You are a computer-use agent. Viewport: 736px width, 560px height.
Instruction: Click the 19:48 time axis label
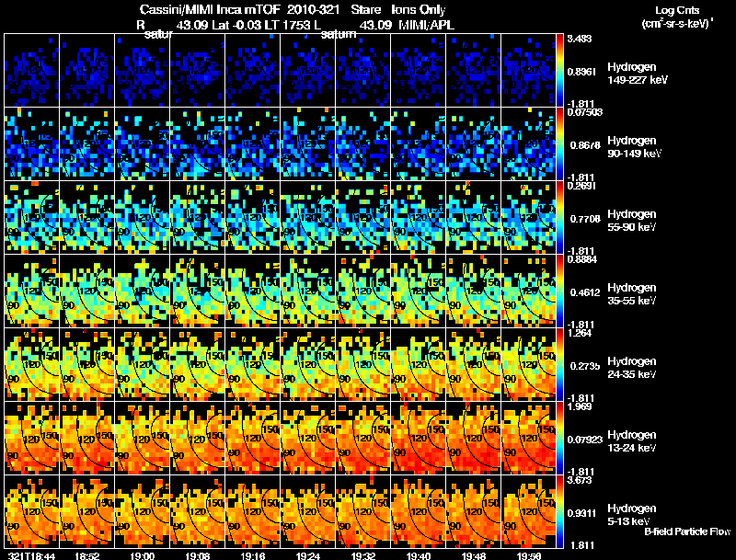pos(474,555)
